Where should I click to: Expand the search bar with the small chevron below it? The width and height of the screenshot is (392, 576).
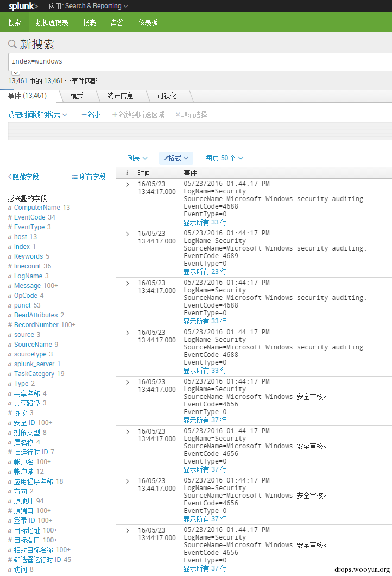pos(16,73)
